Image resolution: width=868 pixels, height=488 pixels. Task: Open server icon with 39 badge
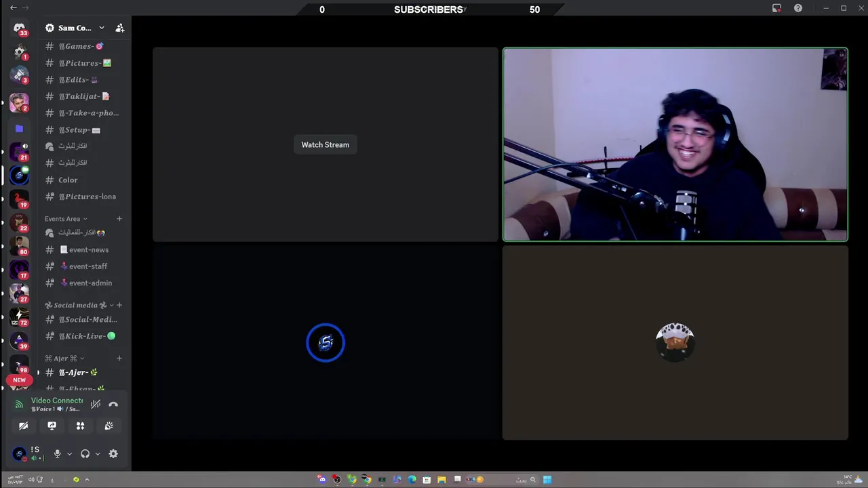point(19,340)
